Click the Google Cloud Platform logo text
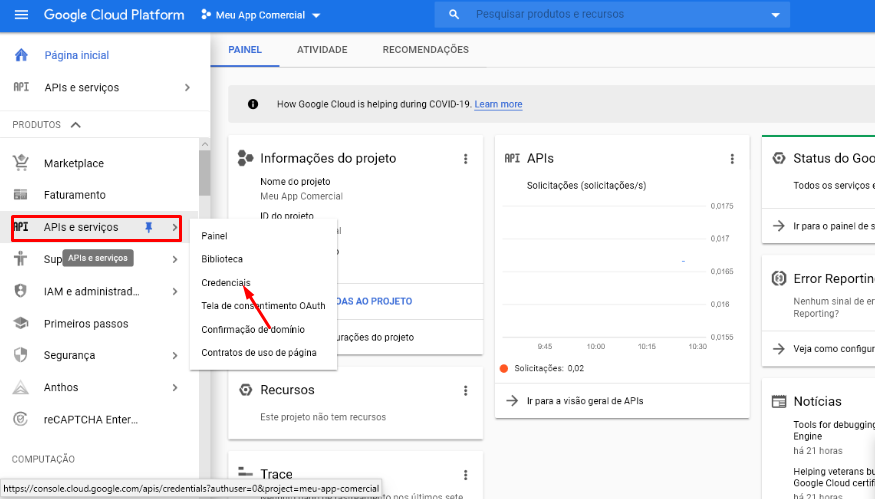The image size is (875, 499). click(114, 15)
